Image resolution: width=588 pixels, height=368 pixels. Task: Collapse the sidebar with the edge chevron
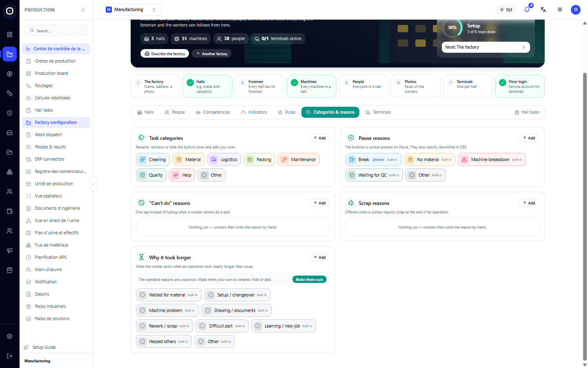coord(93,184)
